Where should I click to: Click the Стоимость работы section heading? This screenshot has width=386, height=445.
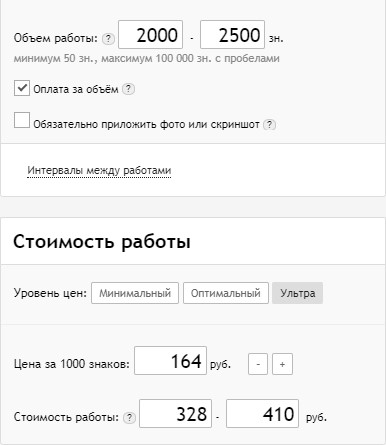click(x=102, y=241)
